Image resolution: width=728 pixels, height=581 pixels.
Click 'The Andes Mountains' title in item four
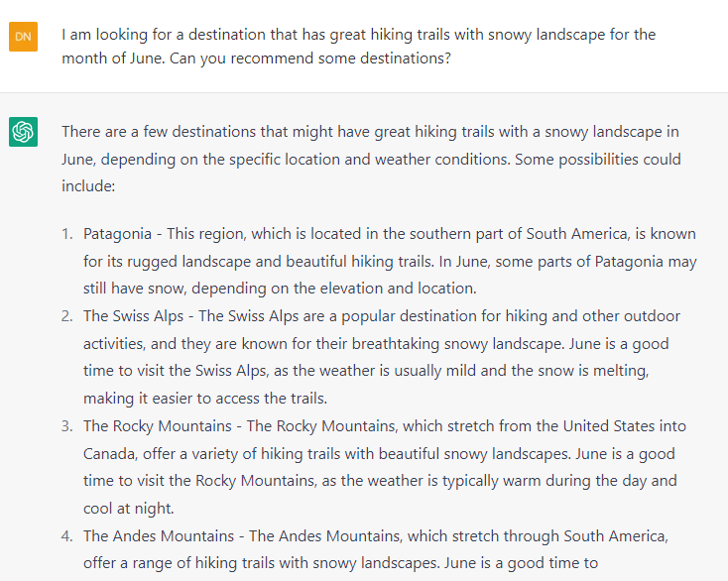pos(159,536)
